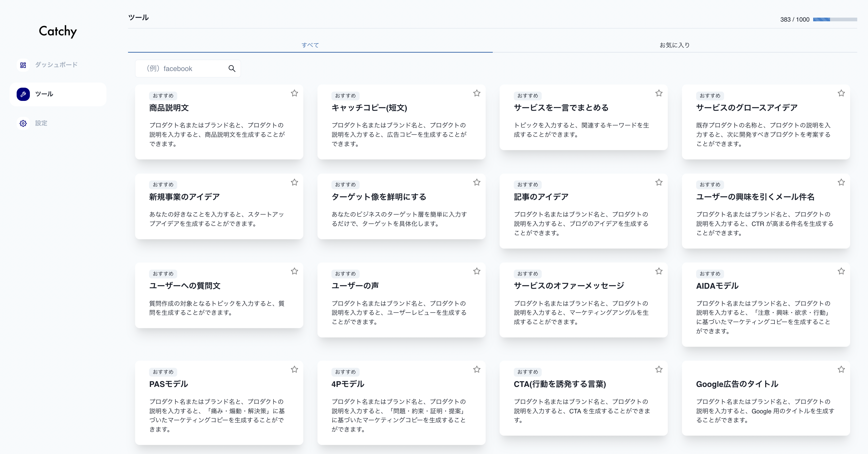This screenshot has width=868, height=454.
Task: Open the CTA(行動を誘発する言葉) tool card
Action: pos(559,384)
